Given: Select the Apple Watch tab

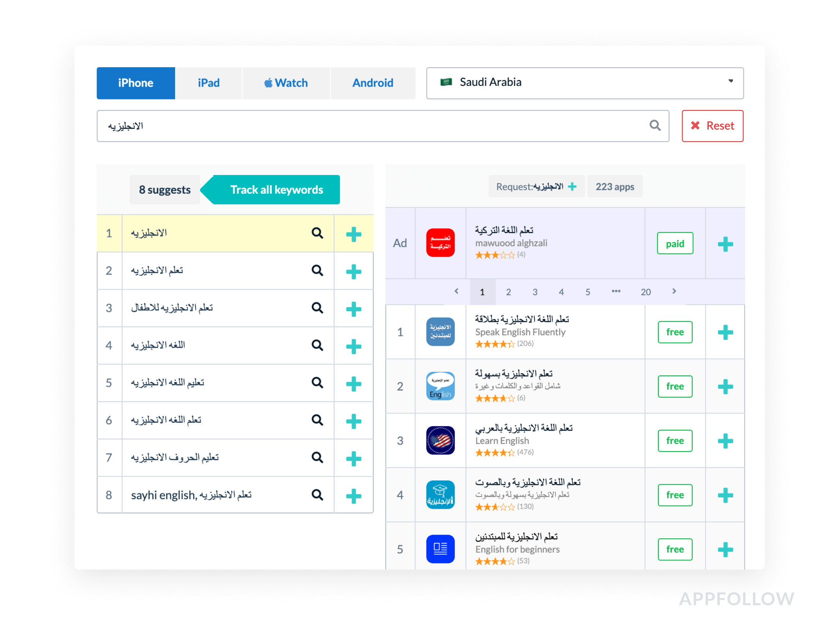Looking at the screenshot, I should tap(286, 83).
